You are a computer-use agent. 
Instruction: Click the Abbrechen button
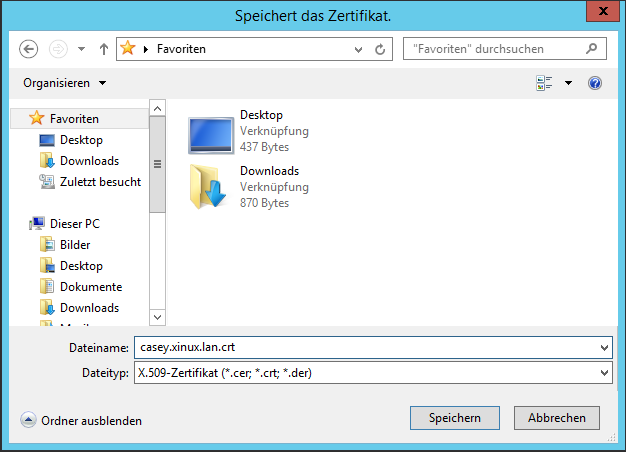click(556, 418)
